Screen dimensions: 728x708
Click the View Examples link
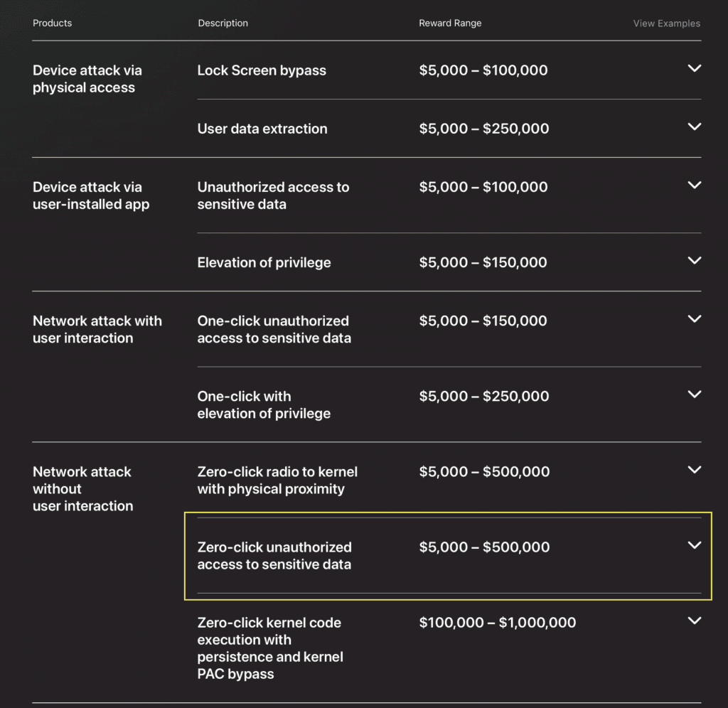tap(666, 23)
